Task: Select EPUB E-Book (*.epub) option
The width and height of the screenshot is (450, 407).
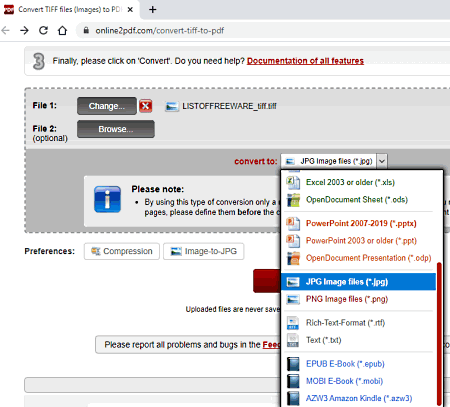Action: click(345, 364)
